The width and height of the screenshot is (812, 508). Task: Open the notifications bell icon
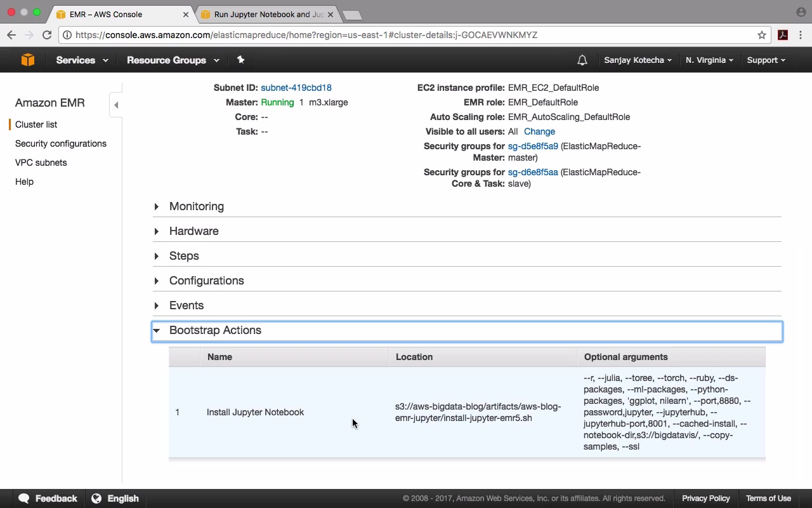582,60
